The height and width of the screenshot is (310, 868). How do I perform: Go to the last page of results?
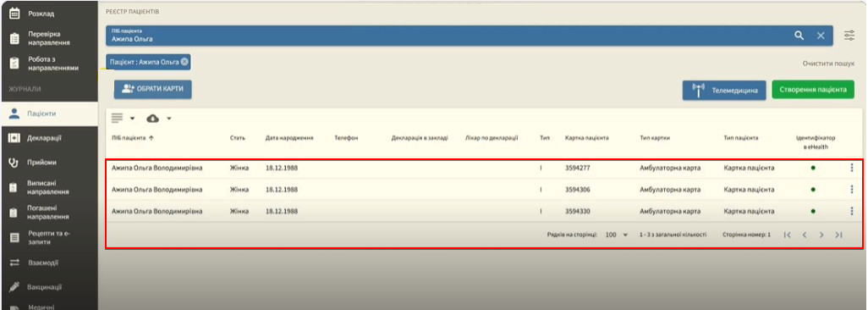point(838,235)
